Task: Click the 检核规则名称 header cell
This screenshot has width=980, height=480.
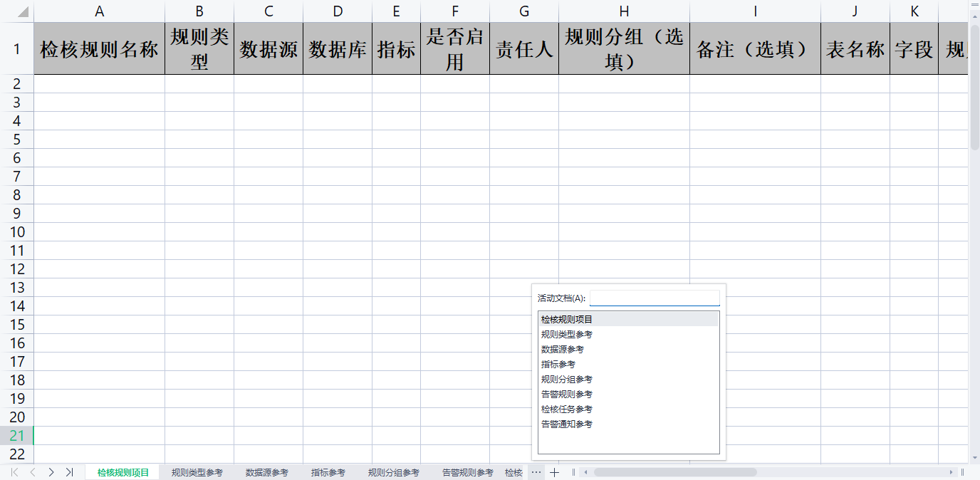Action: (99, 49)
